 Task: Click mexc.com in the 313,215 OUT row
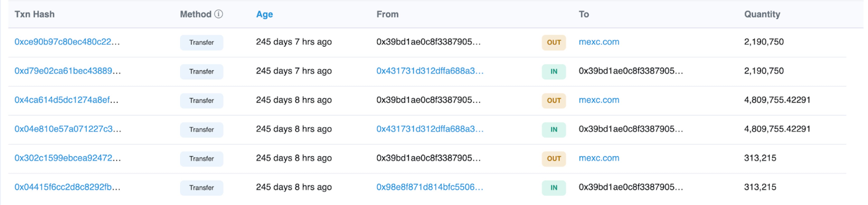click(599, 158)
